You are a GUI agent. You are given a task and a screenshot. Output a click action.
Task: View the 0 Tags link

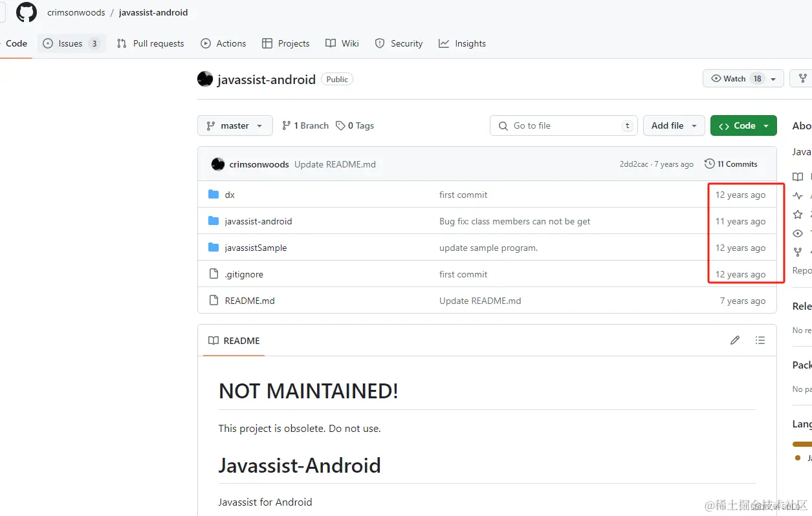point(355,125)
